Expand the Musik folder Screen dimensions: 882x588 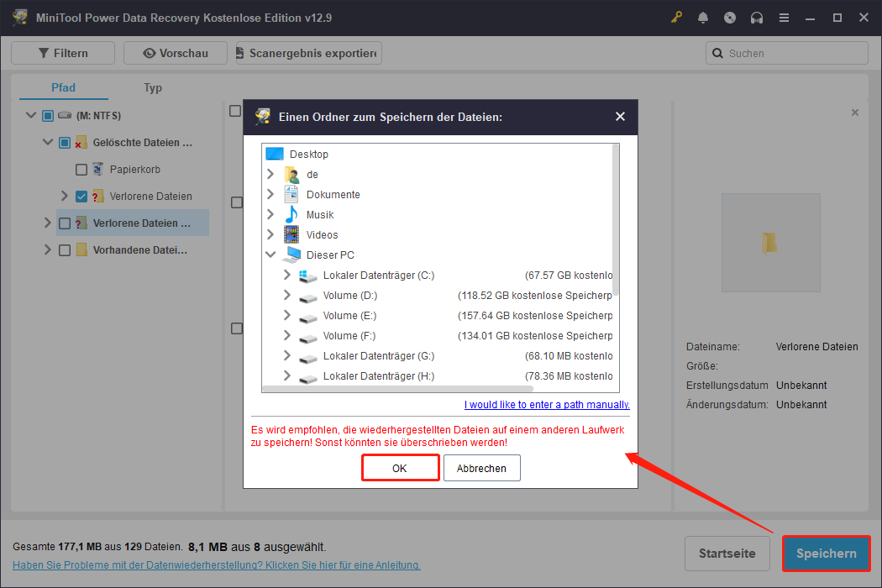click(270, 214)
